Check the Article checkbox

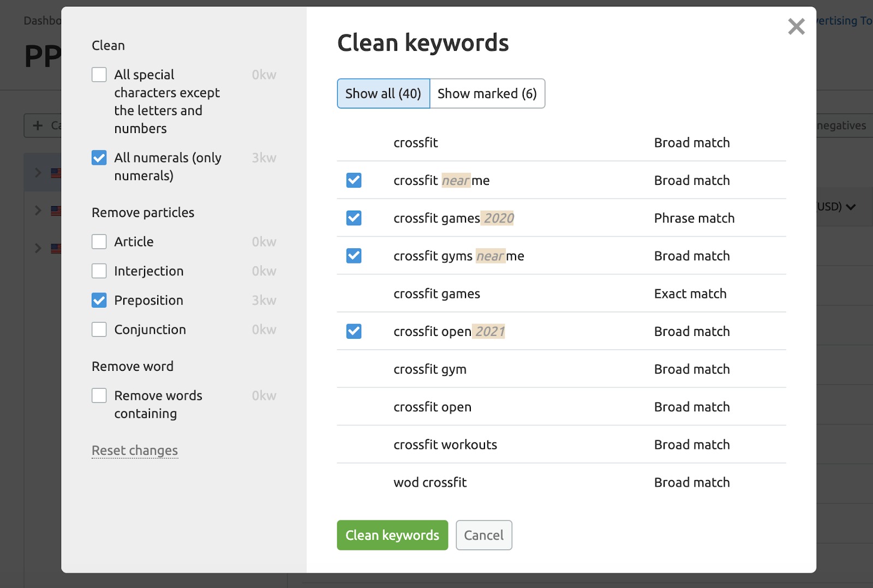(x=99, y=241)
